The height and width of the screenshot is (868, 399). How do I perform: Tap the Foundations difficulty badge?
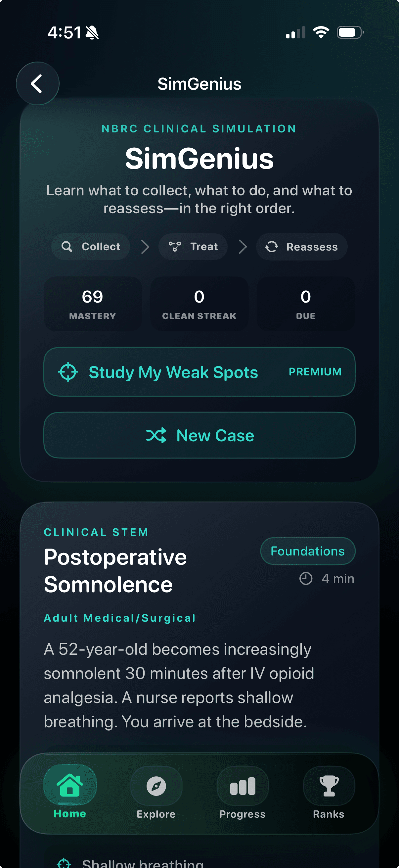click(x=308, y=551)
